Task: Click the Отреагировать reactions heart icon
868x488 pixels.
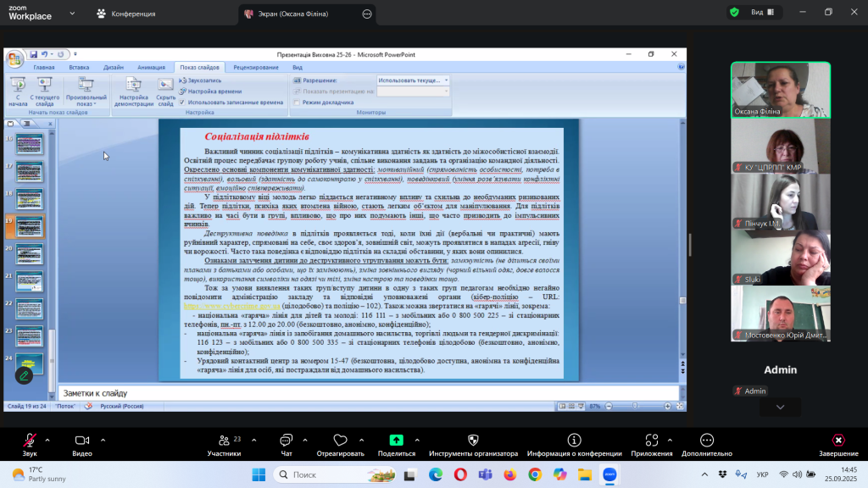Action: point(340,440)
